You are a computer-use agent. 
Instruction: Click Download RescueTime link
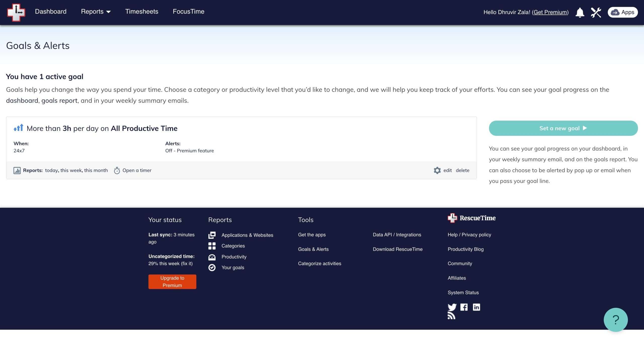click(x=397, y=249)
